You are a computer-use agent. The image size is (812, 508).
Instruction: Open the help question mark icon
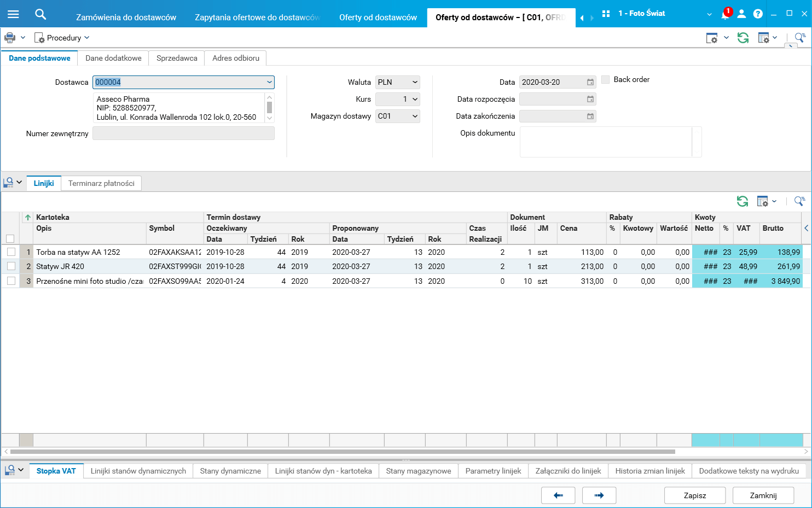click(x=758, y=14)
